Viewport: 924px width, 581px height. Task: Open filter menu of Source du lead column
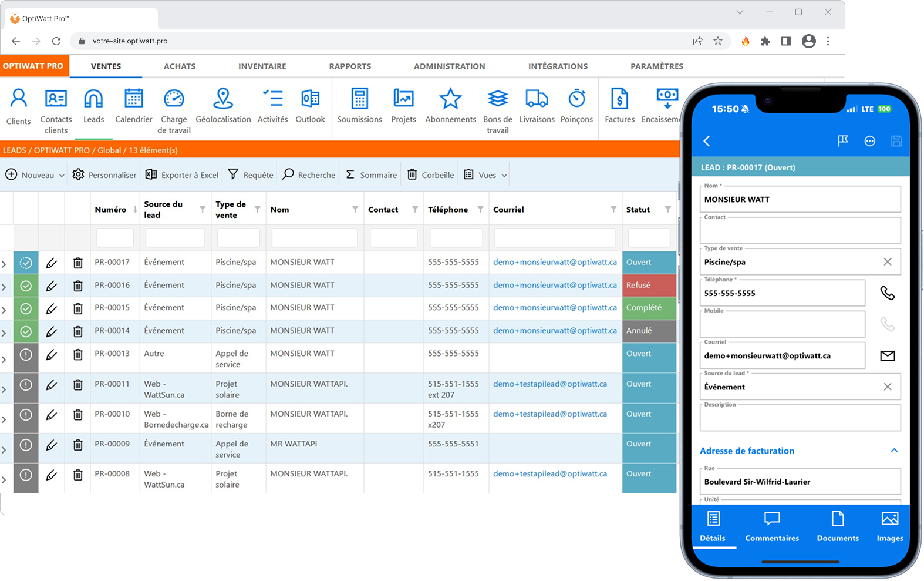(203, 210)
